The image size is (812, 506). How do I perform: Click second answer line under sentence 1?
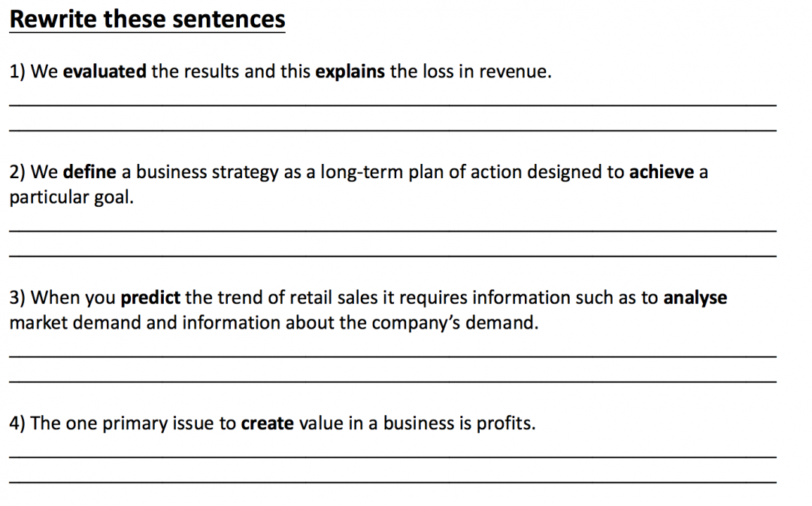pos(392,131)
